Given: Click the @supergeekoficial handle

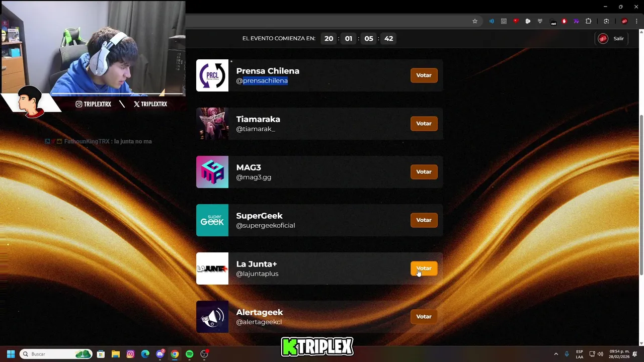Looking at the screenshot, I should click(x=266, y=225).
